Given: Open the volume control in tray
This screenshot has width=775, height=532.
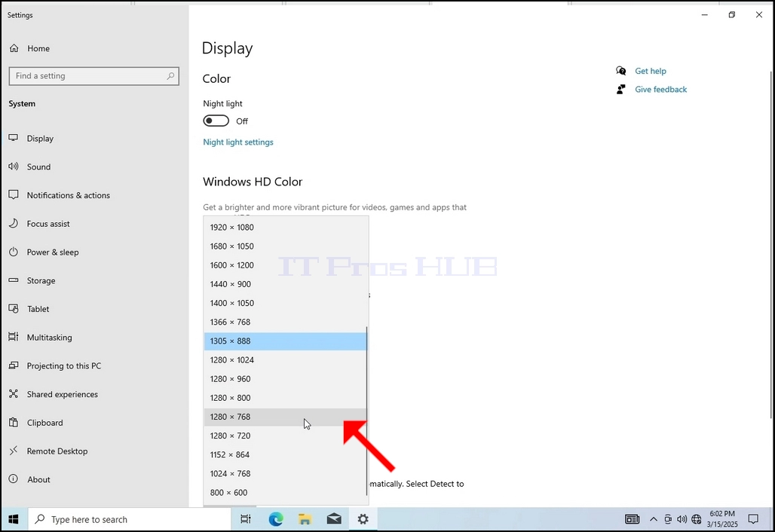Looking at the screenshot, I should click(682, 519).
